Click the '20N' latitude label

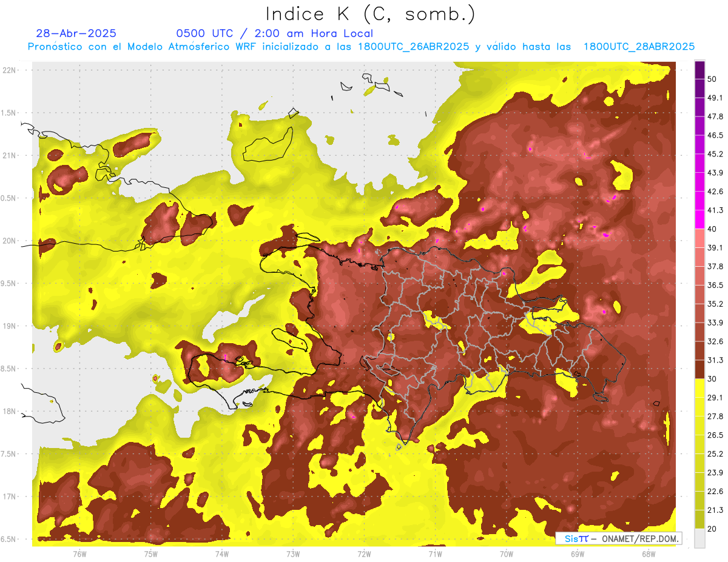[10, 241]
